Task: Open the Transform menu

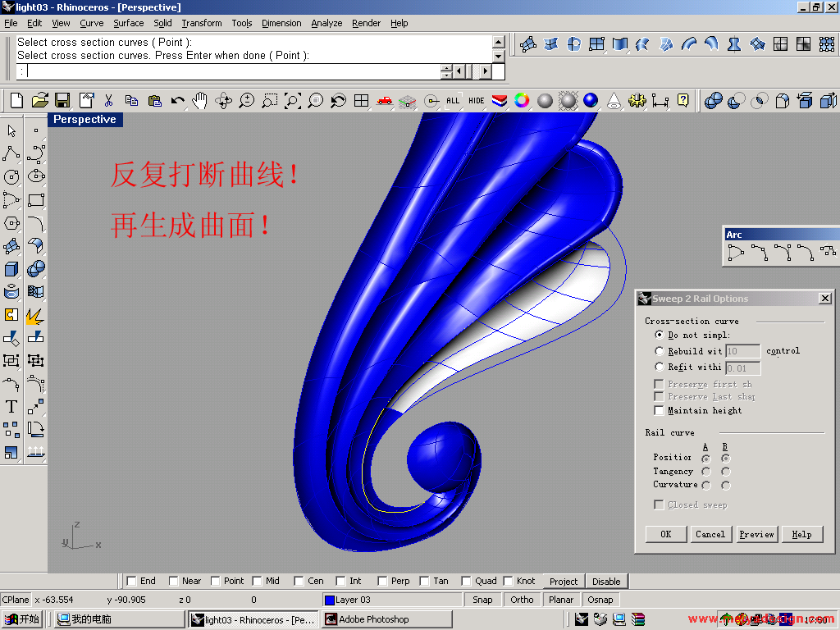Action: 202,23
